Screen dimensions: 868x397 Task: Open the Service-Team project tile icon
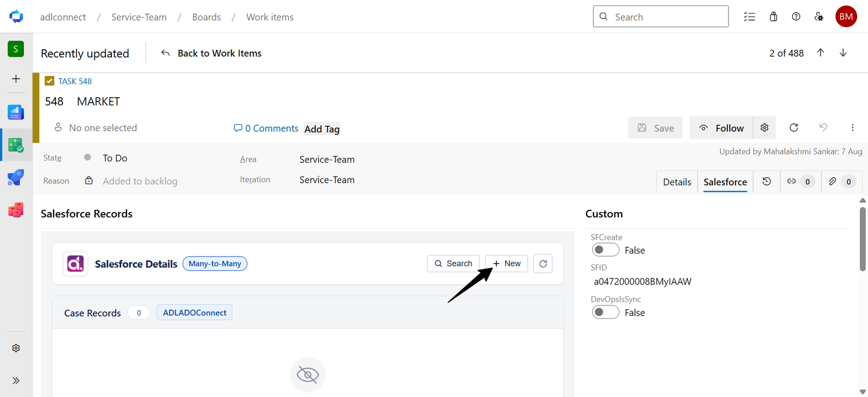pyautogui.click(x=16, y=49)
